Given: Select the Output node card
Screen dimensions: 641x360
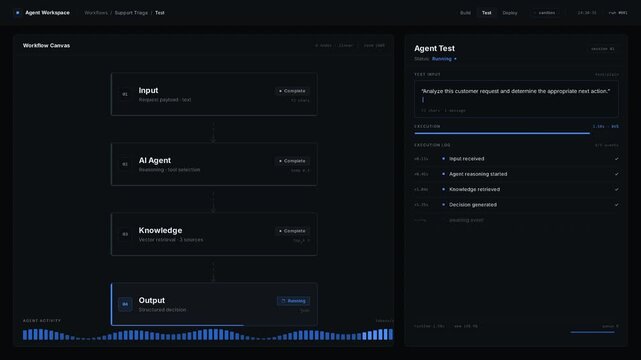Looking at the screenshot, I should (x=214, y=304).
